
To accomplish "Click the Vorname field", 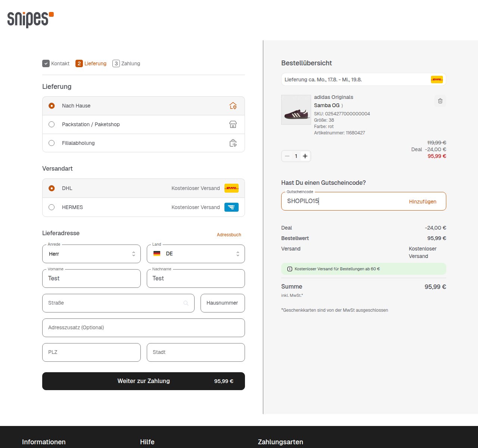I will click(91, 279).
